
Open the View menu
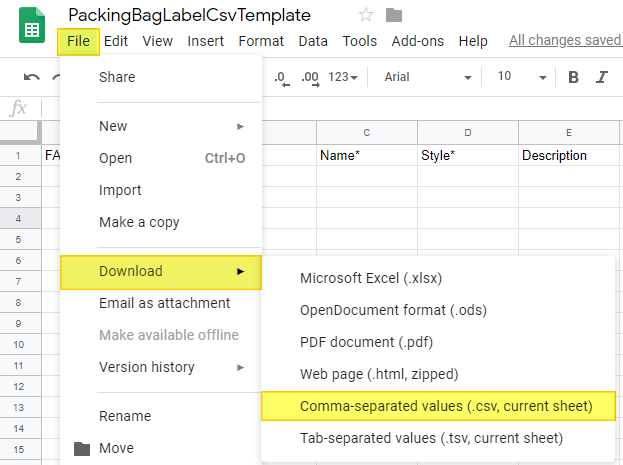(x=158, y=41)
